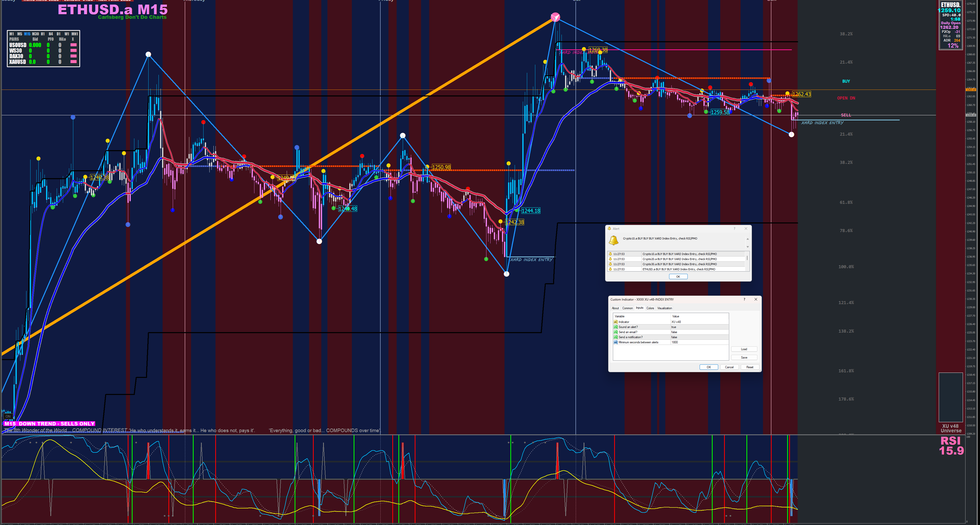Switch to the Colors tab
The height and width of the screenshot is (525, 980).
click(x=650, y=308)
